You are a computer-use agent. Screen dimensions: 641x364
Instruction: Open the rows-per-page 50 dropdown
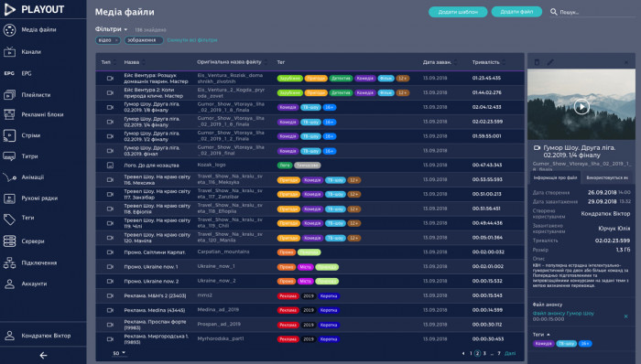pos(119,353)
